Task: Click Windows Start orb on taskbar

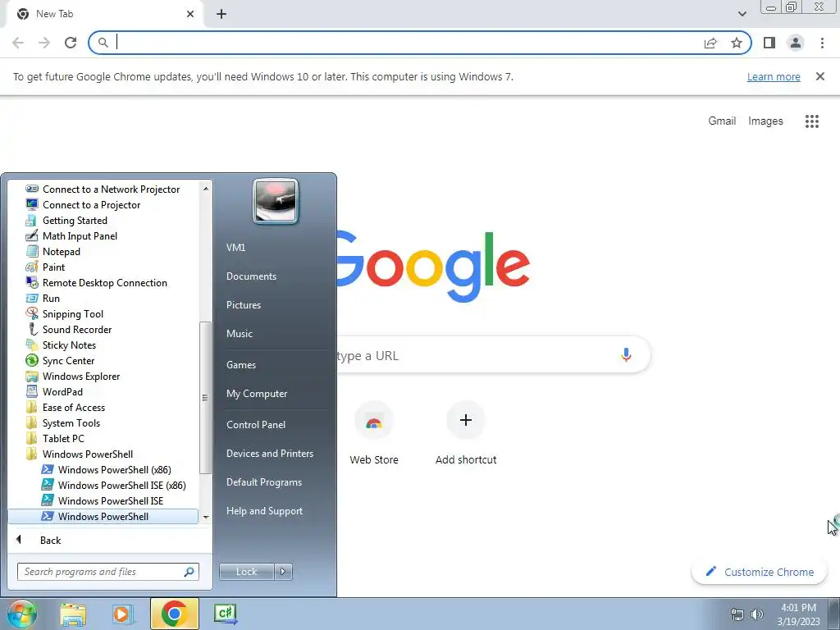Action: click(x=22, y=614)
